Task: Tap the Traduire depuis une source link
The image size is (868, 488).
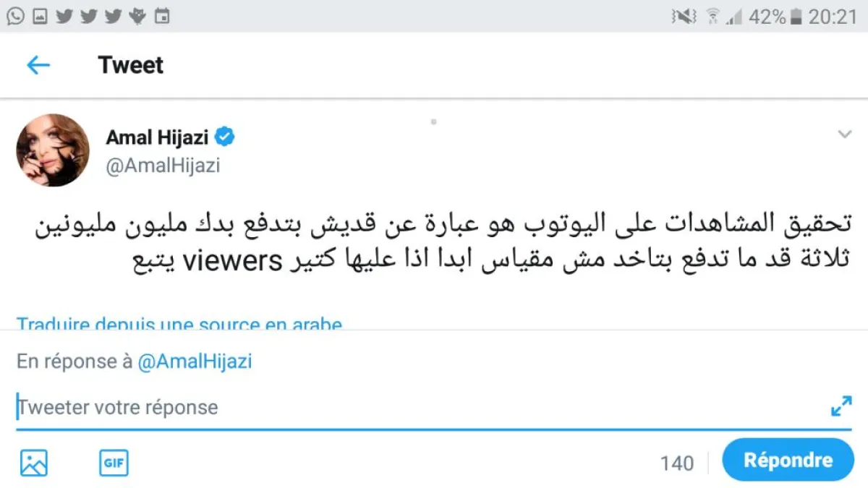Action: [x=179, y=323]
